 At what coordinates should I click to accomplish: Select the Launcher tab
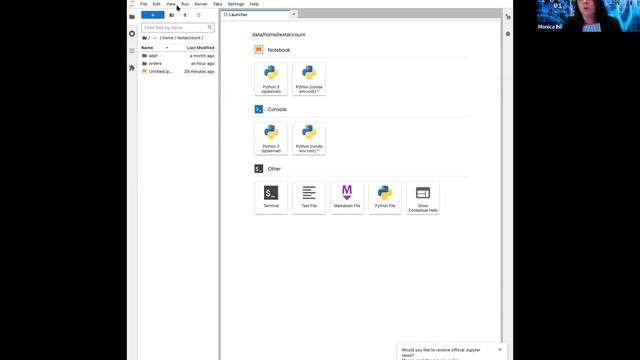255,15
